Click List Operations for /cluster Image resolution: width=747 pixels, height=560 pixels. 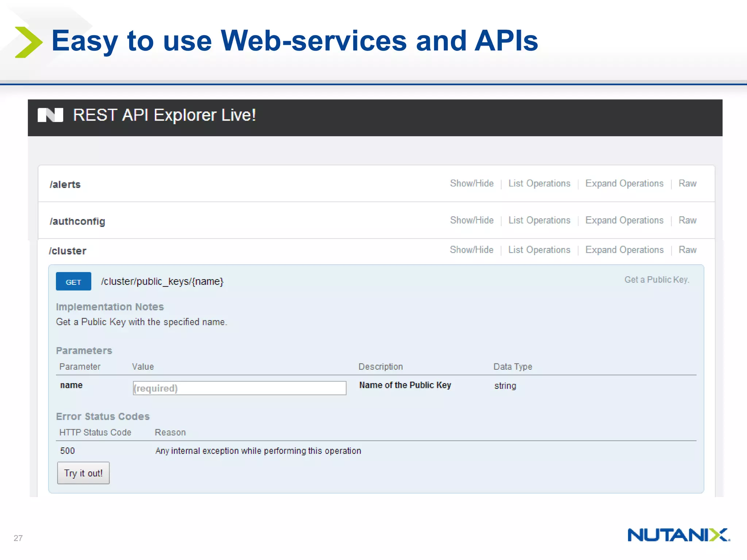tap(539, 250)
